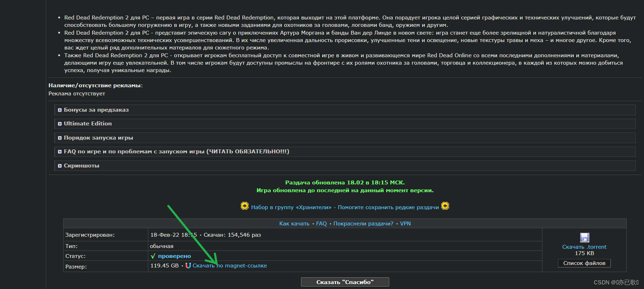
Task: Click the yellow arrow icon after «Хранители» link
Action: tap(445, 206)
